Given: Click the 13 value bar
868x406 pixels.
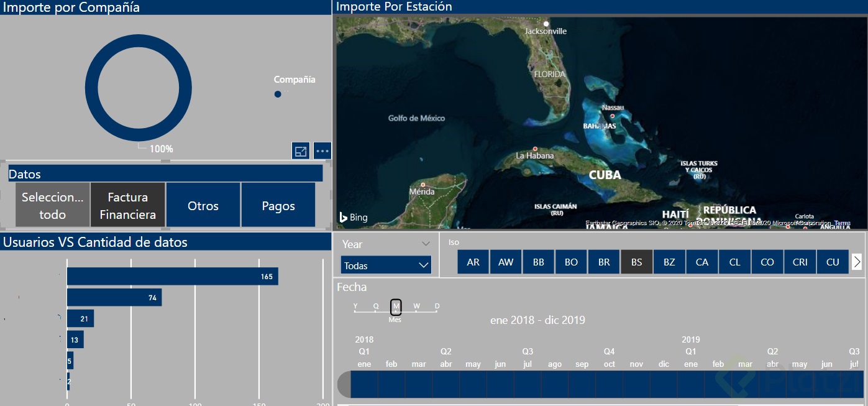Looking at the screenshot, I should (x=75, y=339).
